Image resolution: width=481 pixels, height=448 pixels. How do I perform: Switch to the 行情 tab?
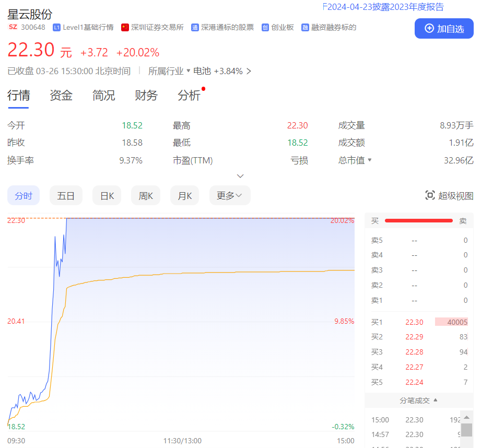[x=18, y=96]
